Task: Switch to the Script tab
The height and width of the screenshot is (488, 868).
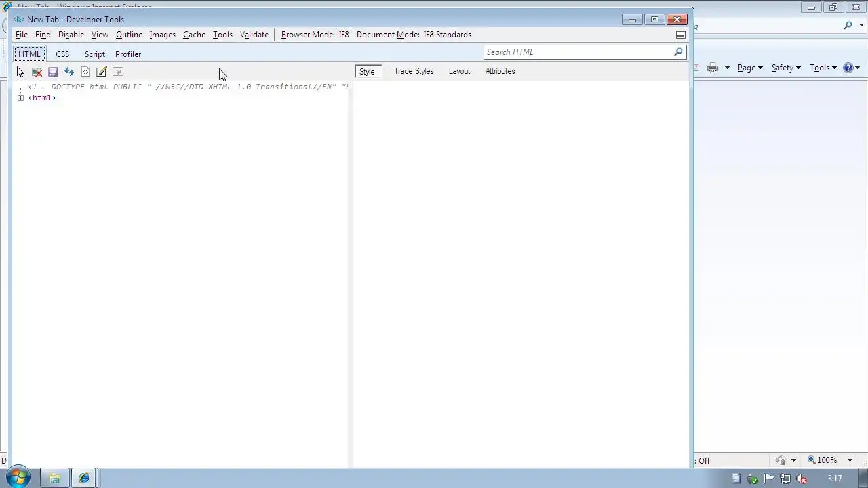Action: click(94, 54)
